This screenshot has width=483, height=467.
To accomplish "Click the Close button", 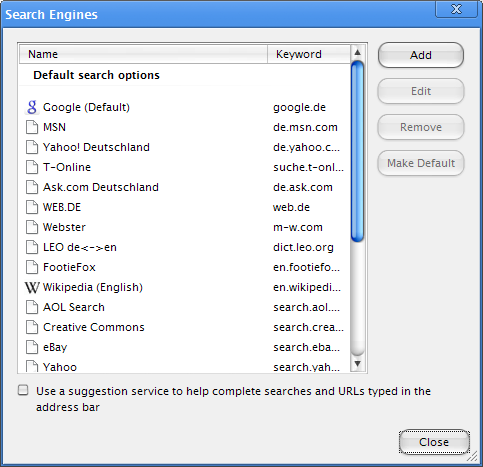I will click(434, 442).
